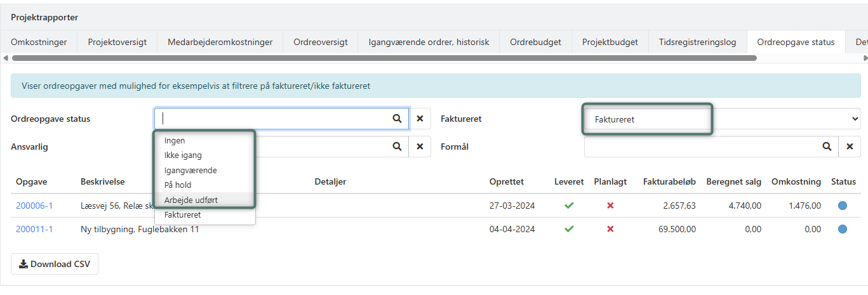The image size is (868, 295).
Task: Click the blue status dot for 200006-1
Action: (843, 206)
